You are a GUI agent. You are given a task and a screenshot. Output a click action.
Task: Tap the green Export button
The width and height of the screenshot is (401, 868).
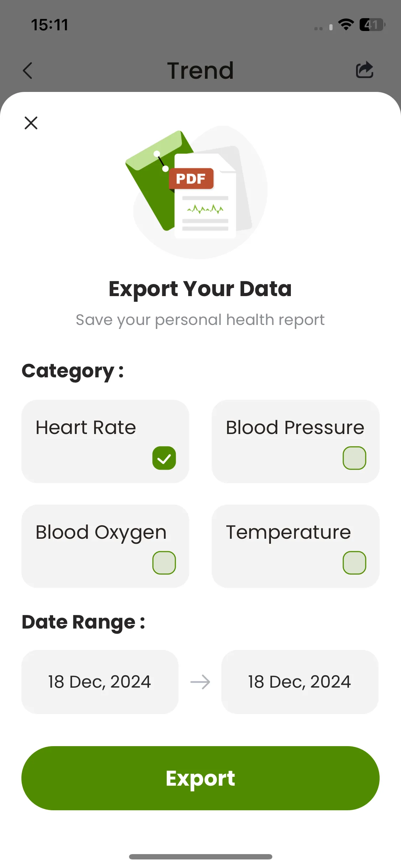[x=200, y=778]
